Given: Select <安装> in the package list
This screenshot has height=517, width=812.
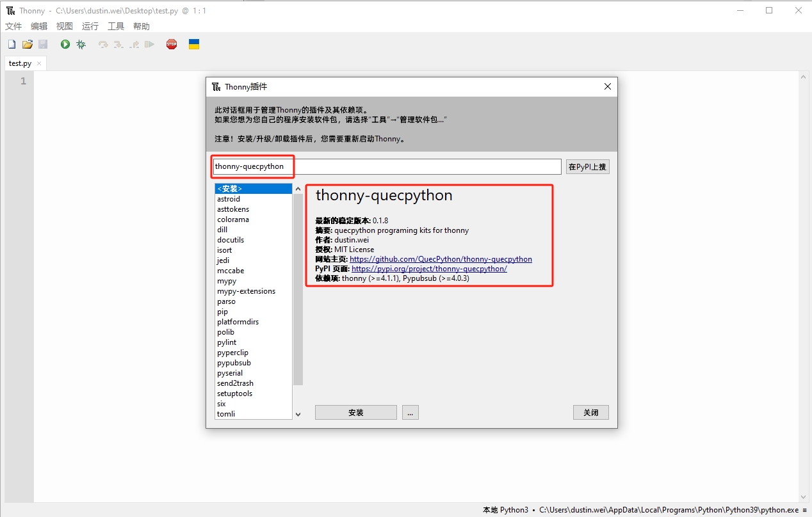Looking at the screenshot, I should (254, 189).
